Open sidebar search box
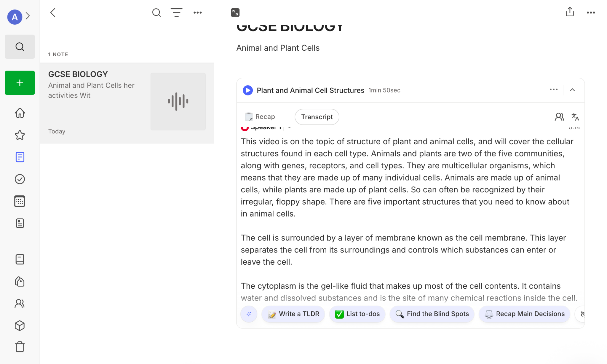607x364 pixels. (20, 47)
